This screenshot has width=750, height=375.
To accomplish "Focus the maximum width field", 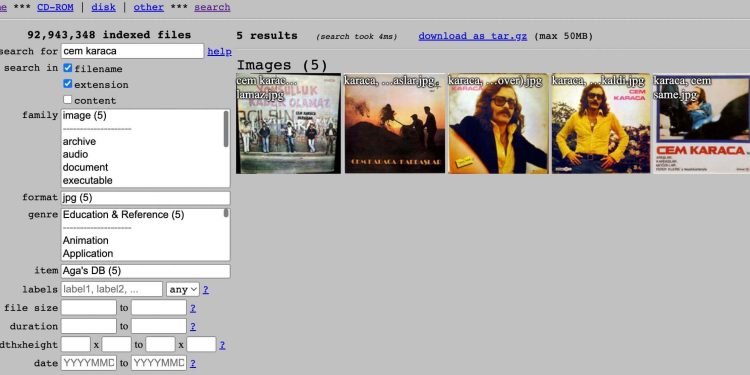I will [x=160, y=344].
